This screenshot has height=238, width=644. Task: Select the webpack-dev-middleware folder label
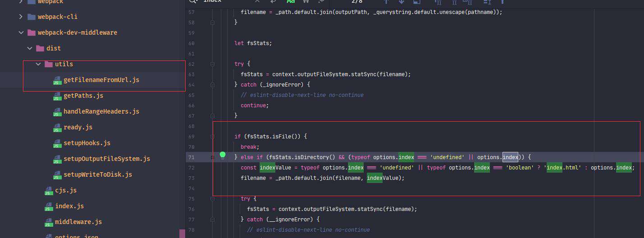point(78,32)
